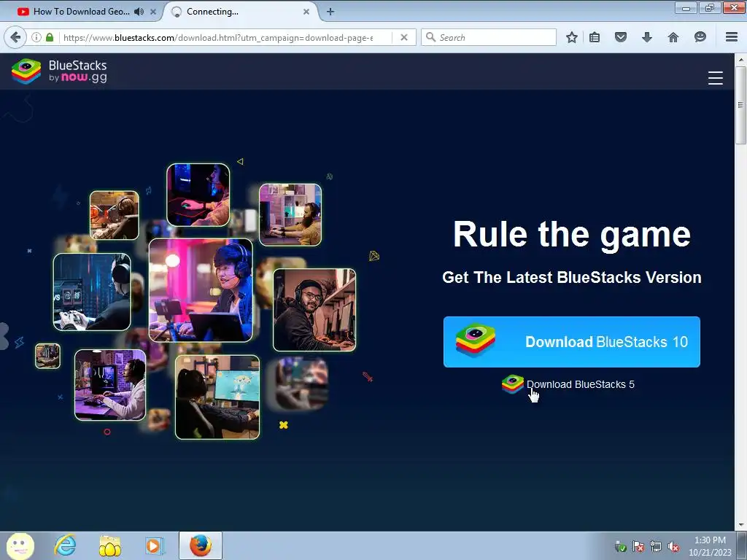
Task: Click the search magnifier icon
Action: pyautogui.click(x=430, y=37)
